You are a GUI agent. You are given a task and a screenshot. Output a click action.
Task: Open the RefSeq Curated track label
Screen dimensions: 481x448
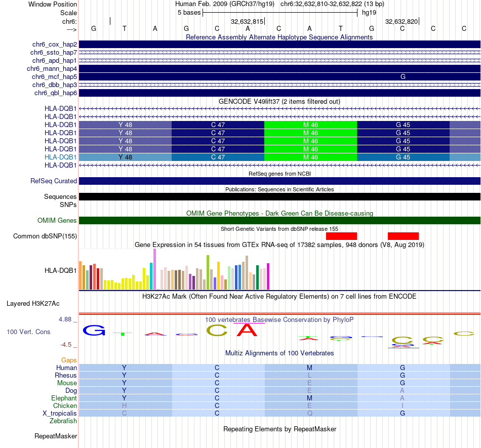53,181
